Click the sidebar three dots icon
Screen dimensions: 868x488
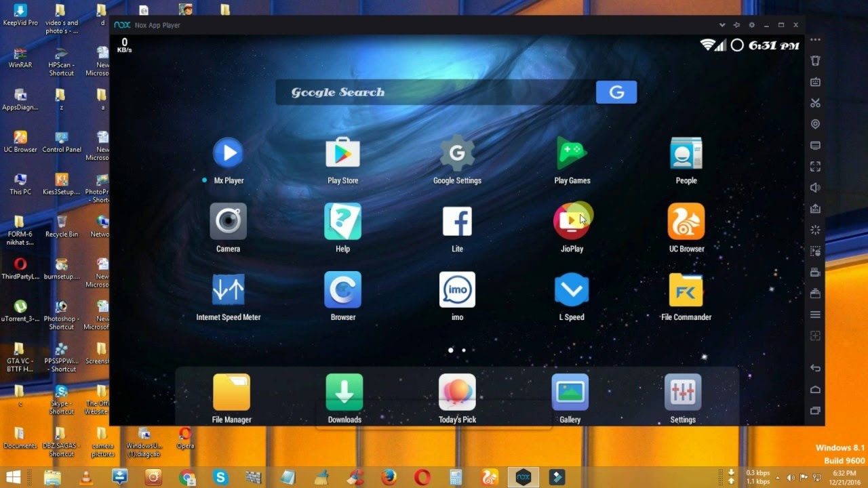[816, 39]
